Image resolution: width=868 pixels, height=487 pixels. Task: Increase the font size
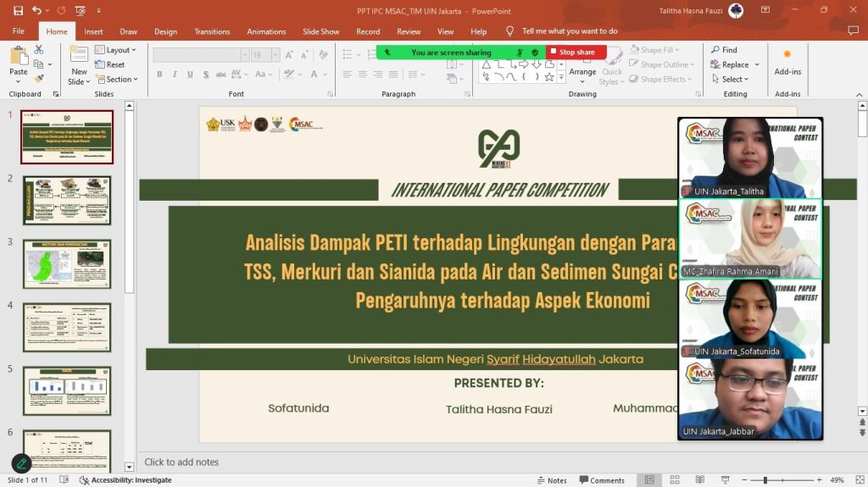click(289, 55)
